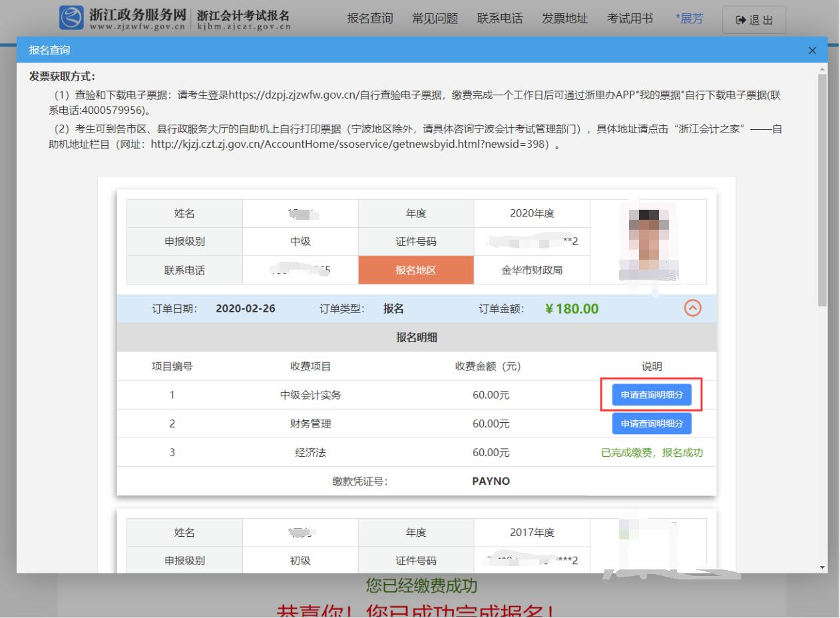Click the exit door icon beside 退出
Screen dimensions: 840x618
click(741, 19)
